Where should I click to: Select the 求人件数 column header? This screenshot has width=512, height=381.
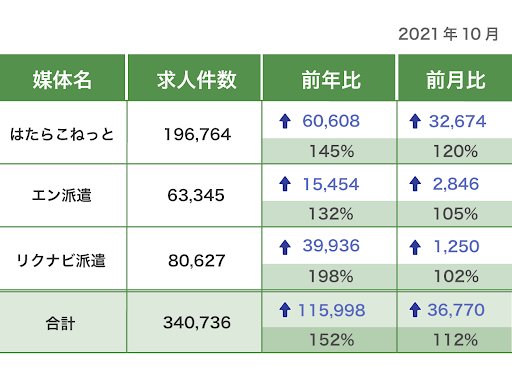[x=194, y=77]
